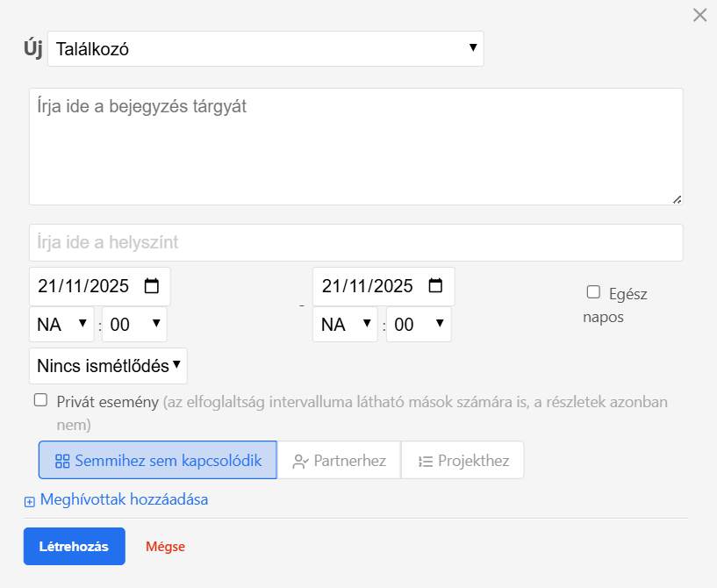Image resolution: width=717 pixels, height=588 pixels.
Task: Open the start date calendar picker
Action: (x=151, y=285)
